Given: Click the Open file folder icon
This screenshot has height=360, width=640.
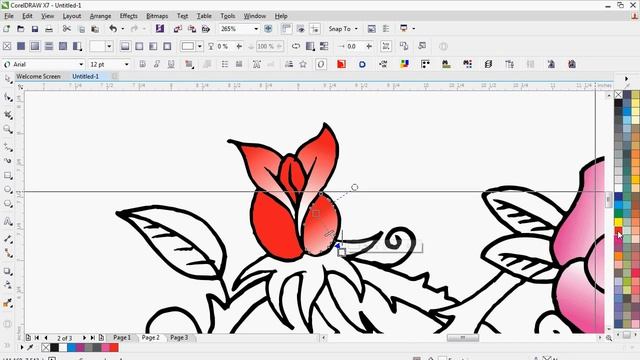Looking at the screenshot, I should [x=21, y=29].
